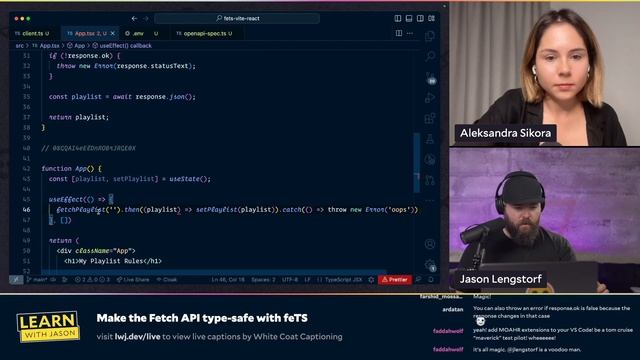Open the editor More Actions menu
The image size is (640, 360).
click(x=410, y=33)
